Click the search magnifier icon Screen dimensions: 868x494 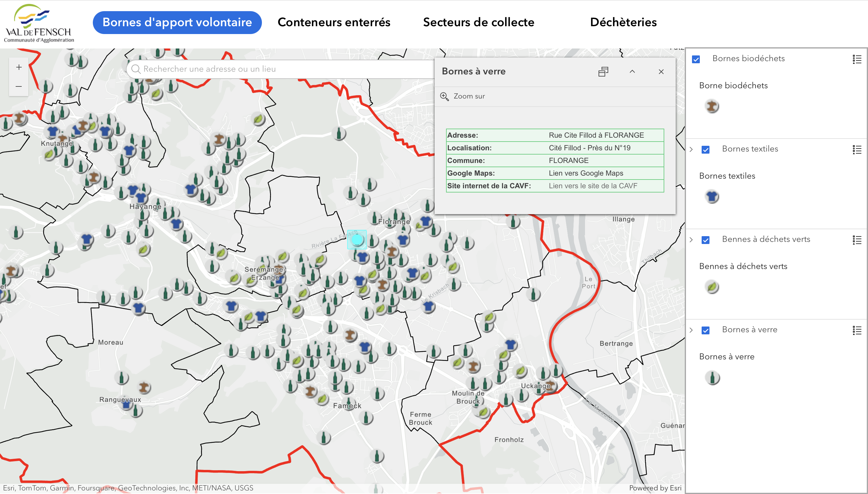point(136,69)
